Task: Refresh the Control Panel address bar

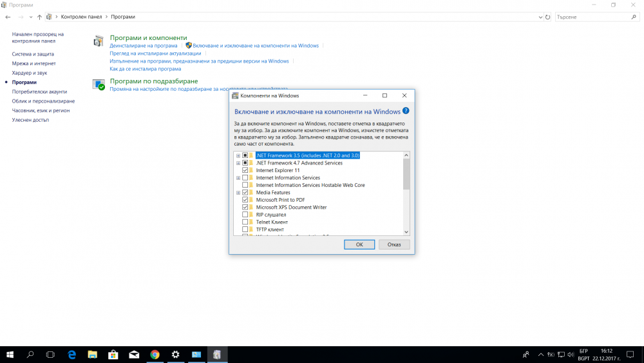Action: pos(547,17)
